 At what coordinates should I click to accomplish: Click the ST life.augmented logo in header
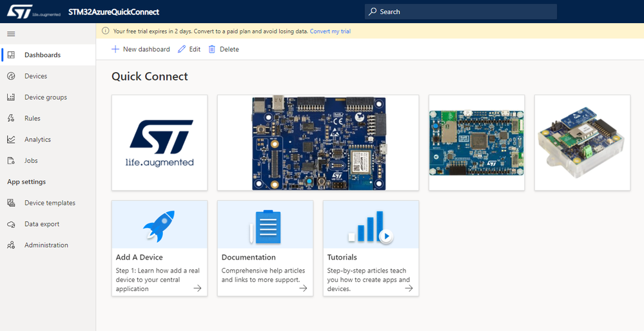(x=34, y=12)
